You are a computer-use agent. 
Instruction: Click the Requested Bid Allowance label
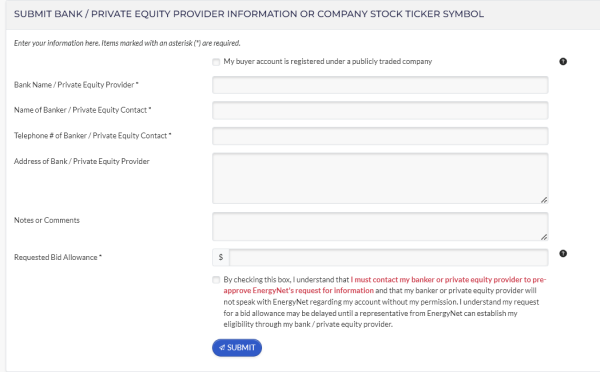coord(58,257)
